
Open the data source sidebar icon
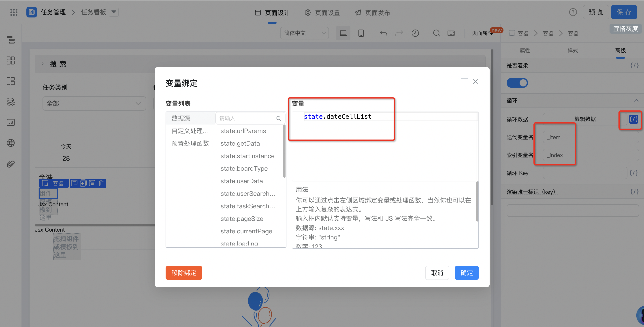tap(11, 102)
